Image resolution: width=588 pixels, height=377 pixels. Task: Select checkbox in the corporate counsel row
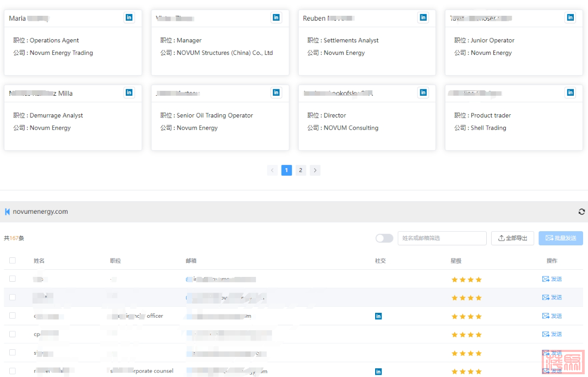[13, 370]
